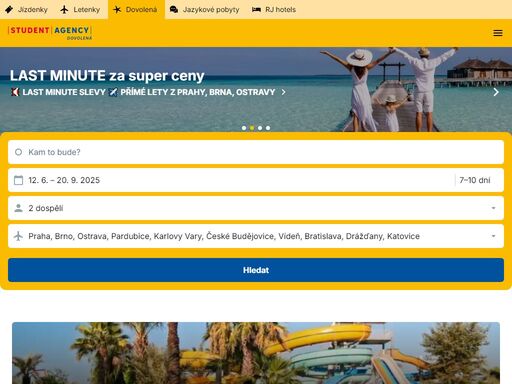Go to next banner slide arrow
Image resolution: width=512 pixels, height=384 pixels.
pos(496,92)
